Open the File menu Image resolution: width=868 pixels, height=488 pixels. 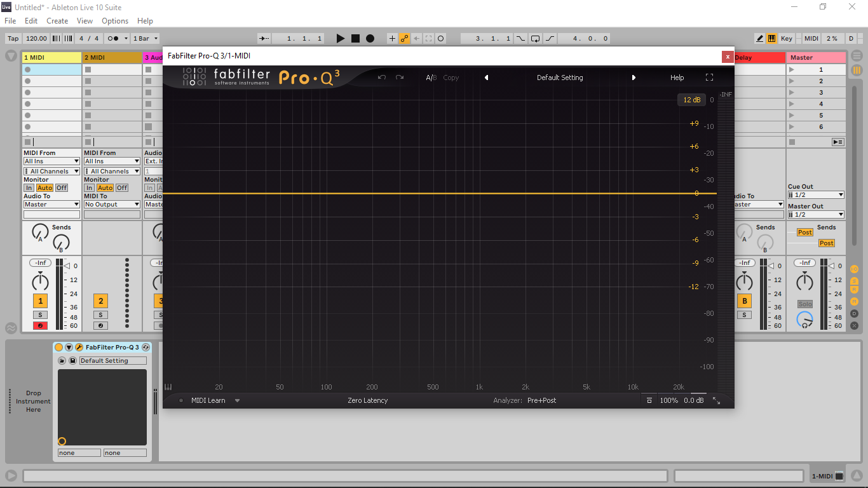pos(10,21)
